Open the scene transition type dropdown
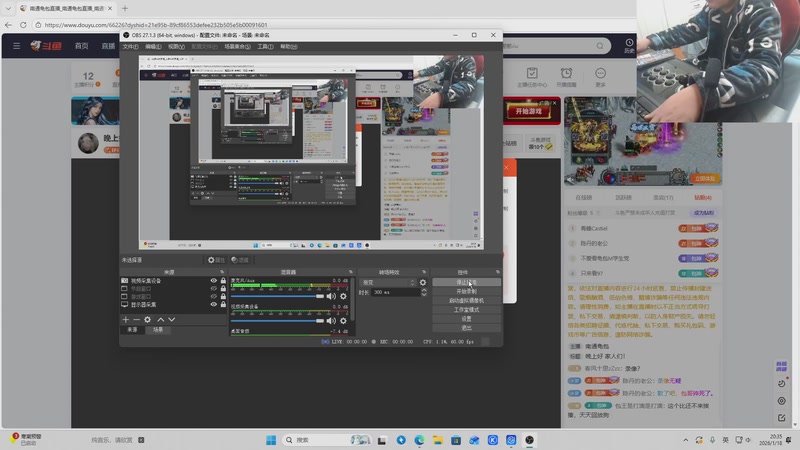Screen dimensions: 800x450 [x=388, y=282]
